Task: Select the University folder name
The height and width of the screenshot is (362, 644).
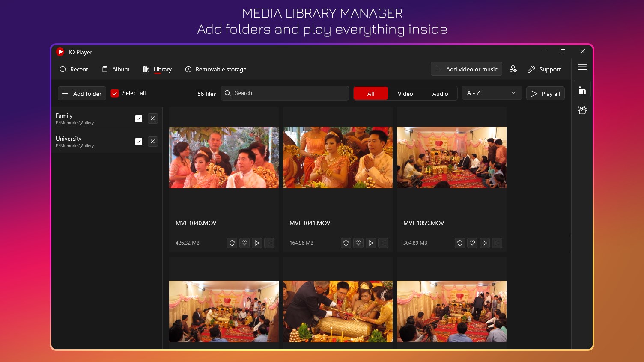Action: point(69,139)
